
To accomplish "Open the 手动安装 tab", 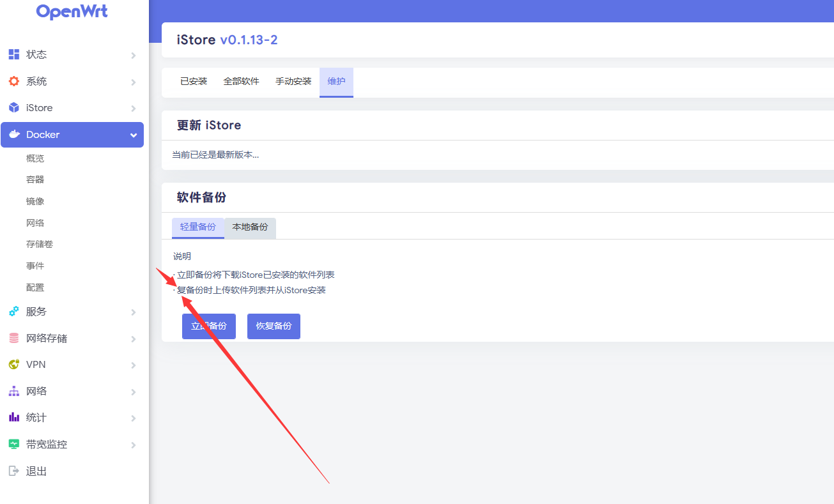I will tap(293, 82).
